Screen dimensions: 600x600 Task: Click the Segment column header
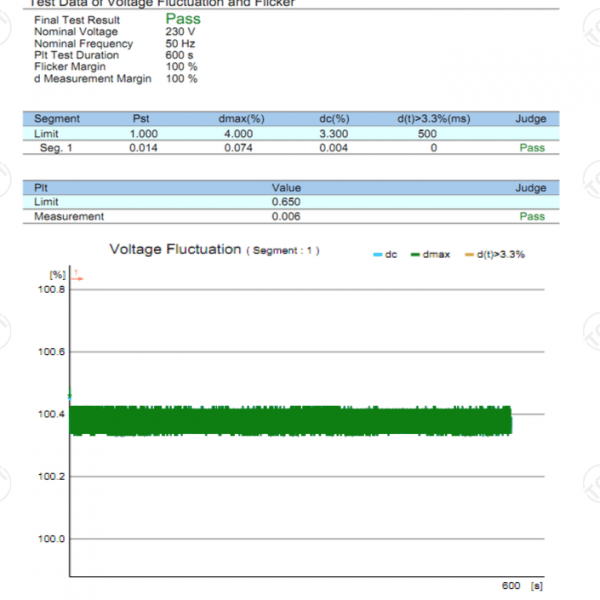click(x=57, y=119)
